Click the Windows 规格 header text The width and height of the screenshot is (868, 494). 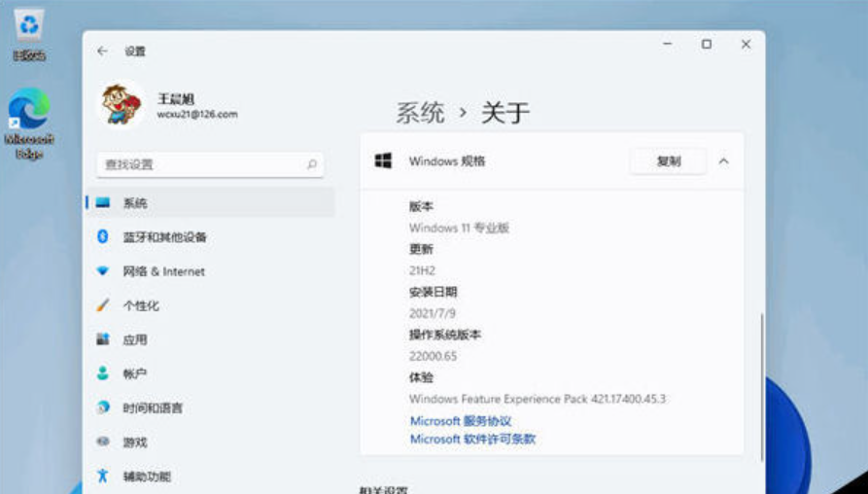(447, 161)
